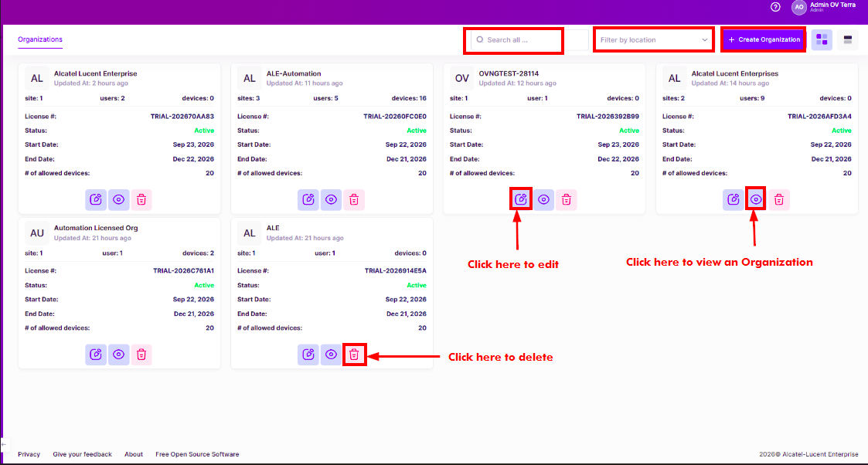Image resolution: width=868 pixels, height=465 pixels.
Task: Open the Privacy link
Action: [29, 454]
